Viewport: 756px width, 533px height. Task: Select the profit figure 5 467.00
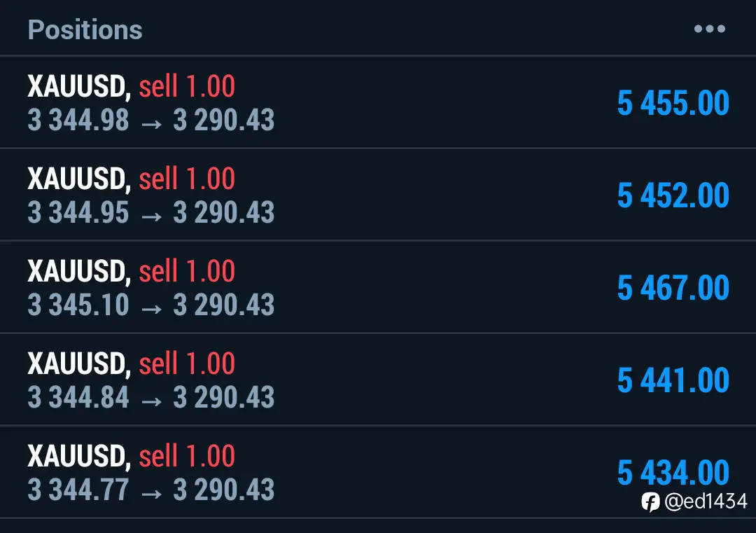(673, 289)
